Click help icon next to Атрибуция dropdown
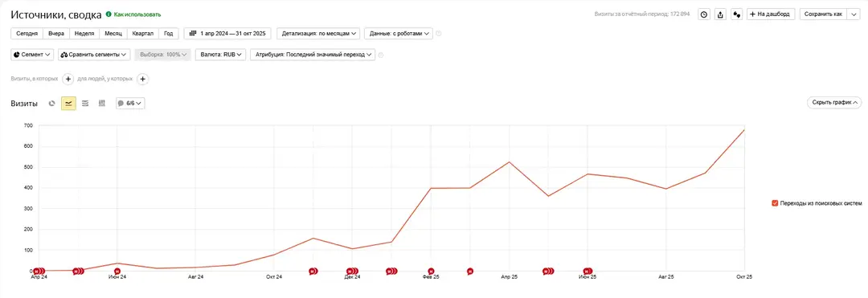The width and height of the screenshot is (868, 298). (x=381, y=55)
